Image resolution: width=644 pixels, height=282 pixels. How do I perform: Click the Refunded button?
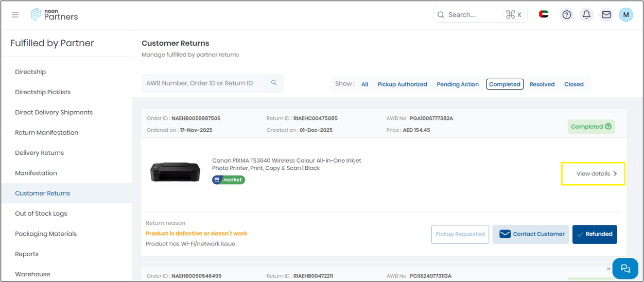click(595, 234)
